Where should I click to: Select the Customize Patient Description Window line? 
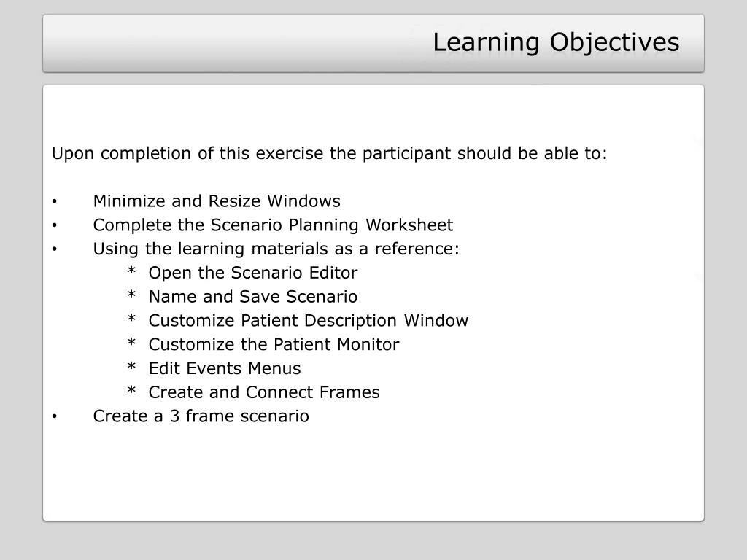(309, 321)
